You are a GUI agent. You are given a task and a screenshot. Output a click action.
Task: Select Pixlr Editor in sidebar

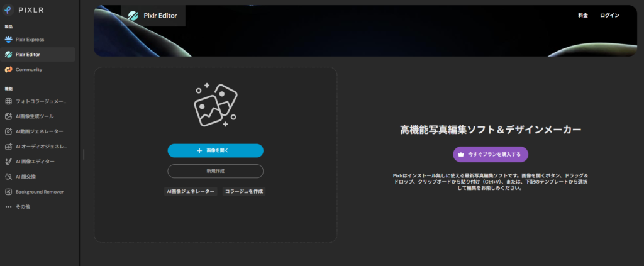click(x=38, y=55)
